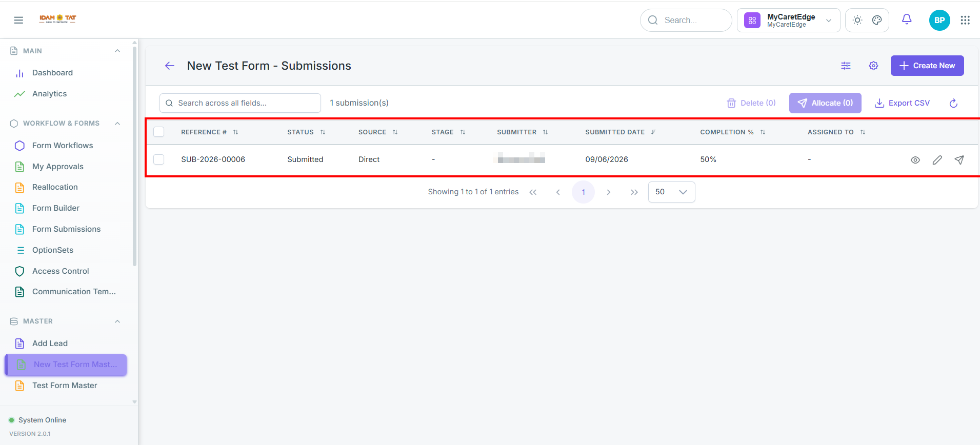Refresh the submissions list
980x445 pixels.
point(953,103)
